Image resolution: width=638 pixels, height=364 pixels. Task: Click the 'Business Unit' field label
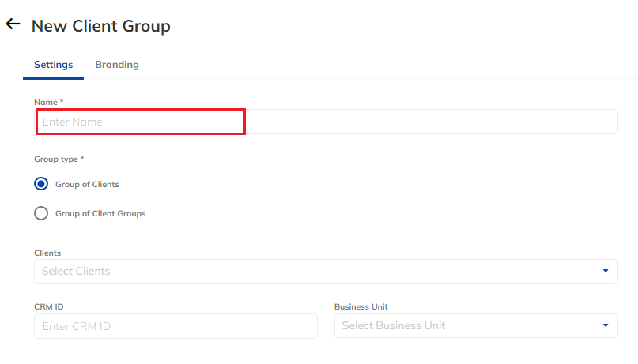(361, 306)
